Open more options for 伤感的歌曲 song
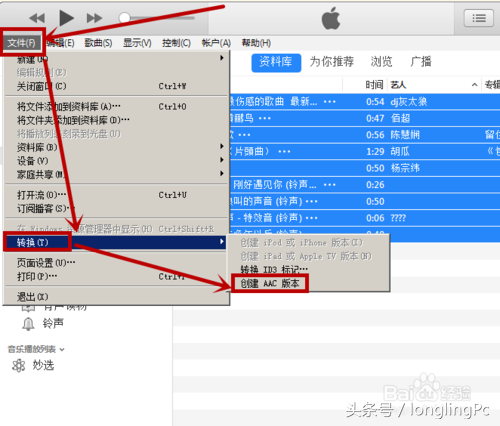 [x=330, y=102]
